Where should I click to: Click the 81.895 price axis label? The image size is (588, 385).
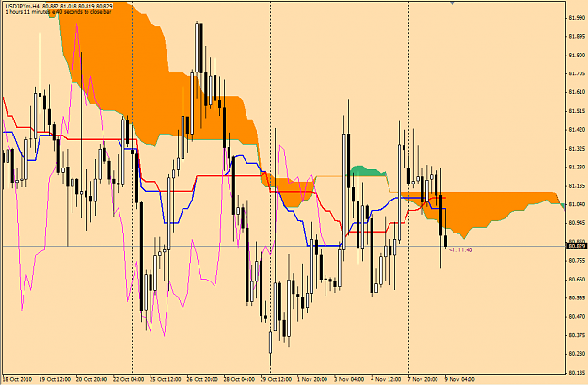tap(577, 36)
